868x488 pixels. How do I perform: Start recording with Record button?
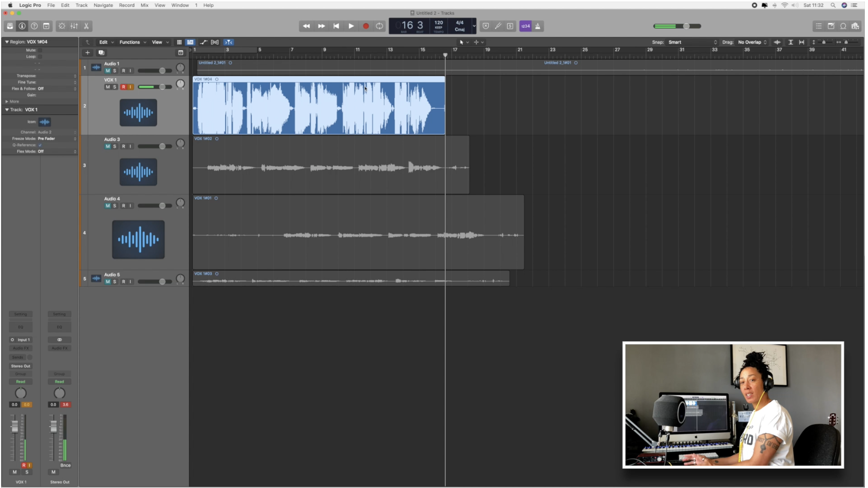point(366,26)
